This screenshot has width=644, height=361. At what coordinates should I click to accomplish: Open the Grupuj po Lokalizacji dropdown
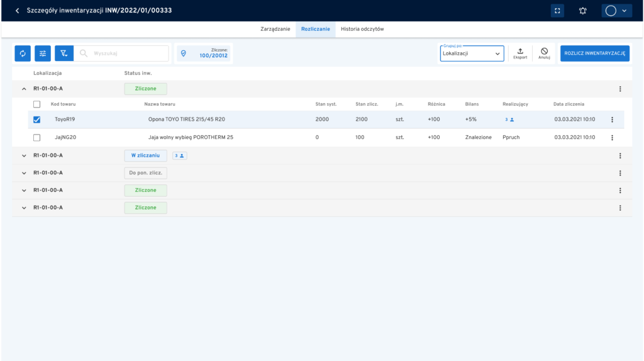[472, 54]
